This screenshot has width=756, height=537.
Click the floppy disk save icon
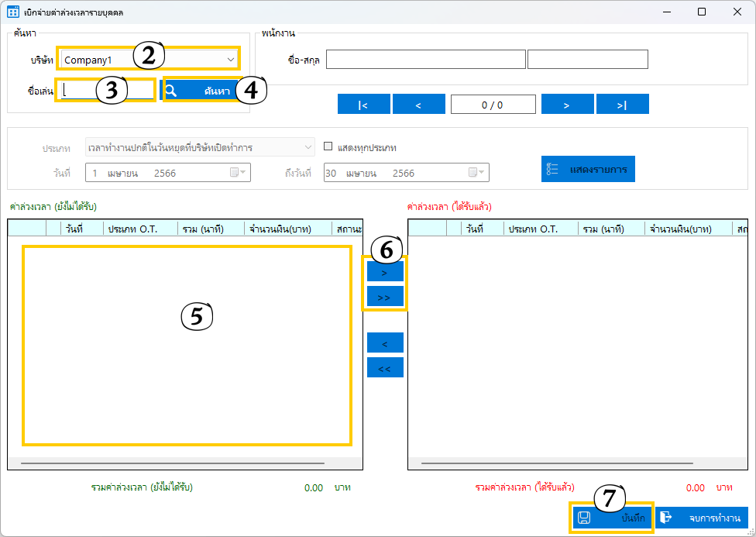click(x=584, y=518)
